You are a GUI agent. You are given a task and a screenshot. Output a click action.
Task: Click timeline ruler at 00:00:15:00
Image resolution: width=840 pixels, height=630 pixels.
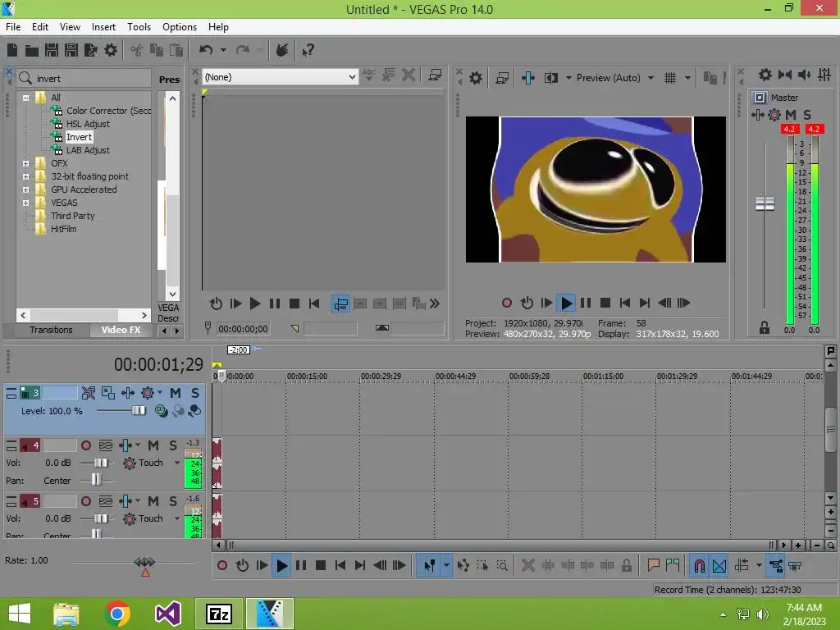pyautogui.click(x=307, y=376)
